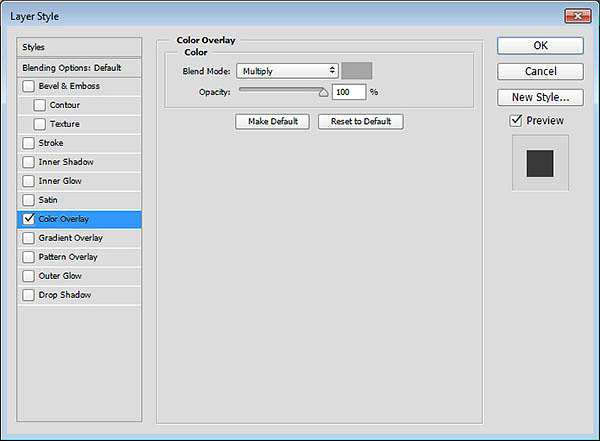Select the Pattern Overlay label
The height and width of the screenshot is (441, 600).
click(68, 257)
